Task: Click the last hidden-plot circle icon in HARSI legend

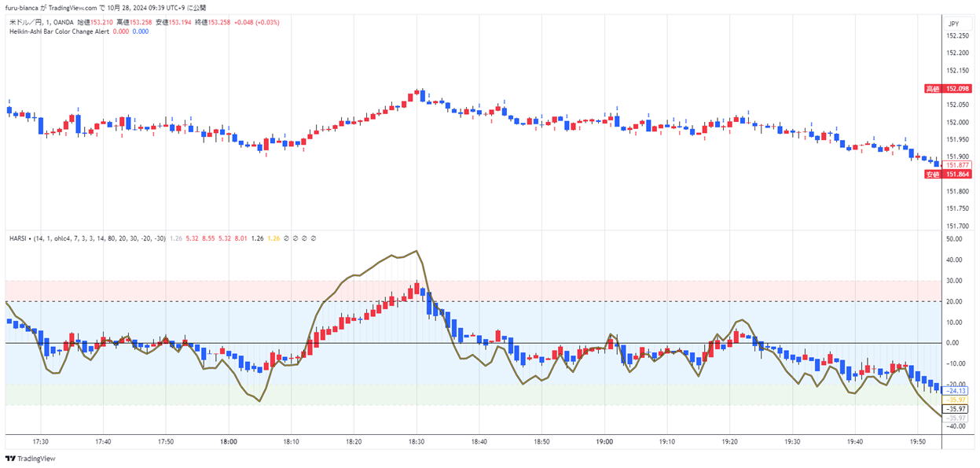Action: pos(314,238)
